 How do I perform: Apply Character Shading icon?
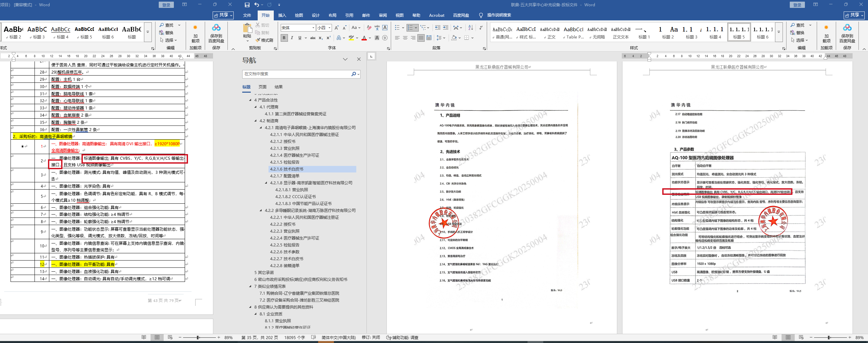pos(377,38)
